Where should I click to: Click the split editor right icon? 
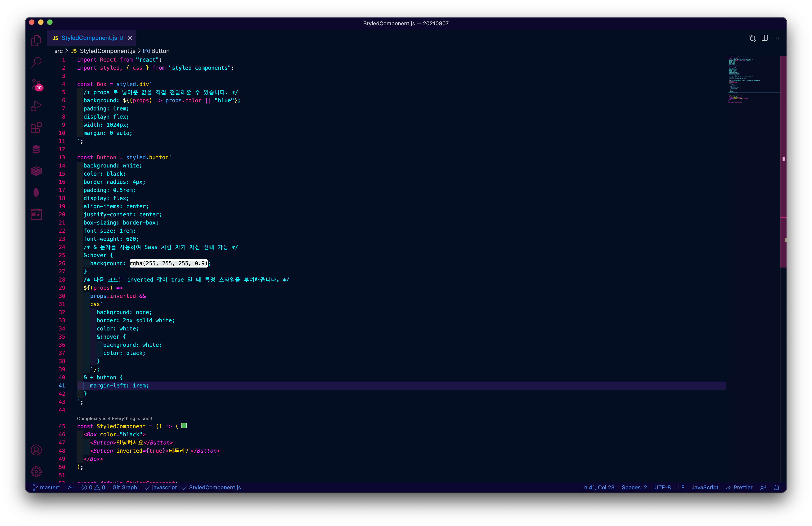pyautogui.click(x=765, y=38)
